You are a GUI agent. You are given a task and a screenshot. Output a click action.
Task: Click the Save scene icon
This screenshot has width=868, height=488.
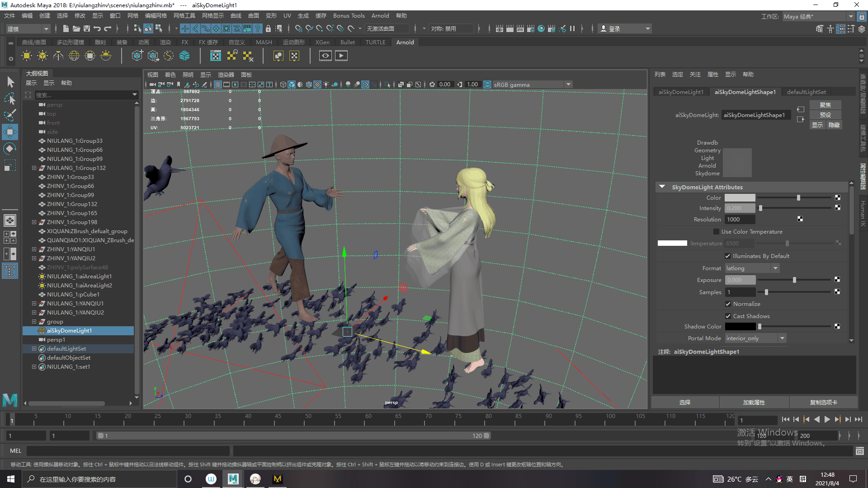[87, 28]
